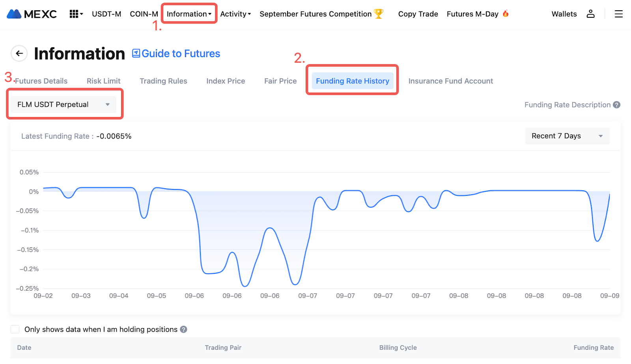Go to Copy Trade page
Image resolution: width=631 pixels, height=364 pixels.
[x=418, y=14]
